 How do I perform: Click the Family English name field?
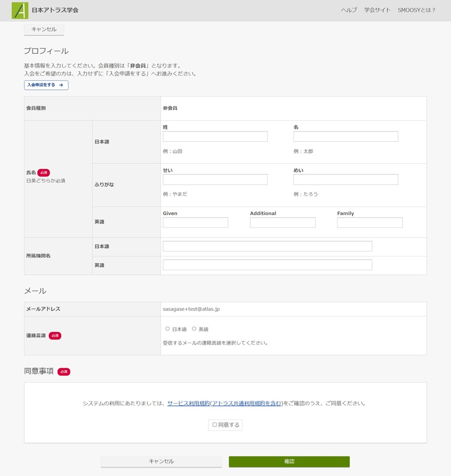tap(370, 223)
